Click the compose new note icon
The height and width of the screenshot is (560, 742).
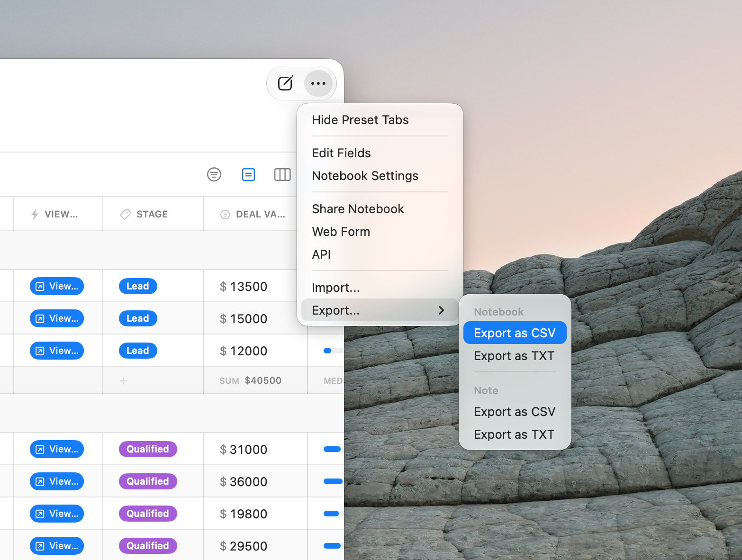pyautogui.click(x=285, y=83)
